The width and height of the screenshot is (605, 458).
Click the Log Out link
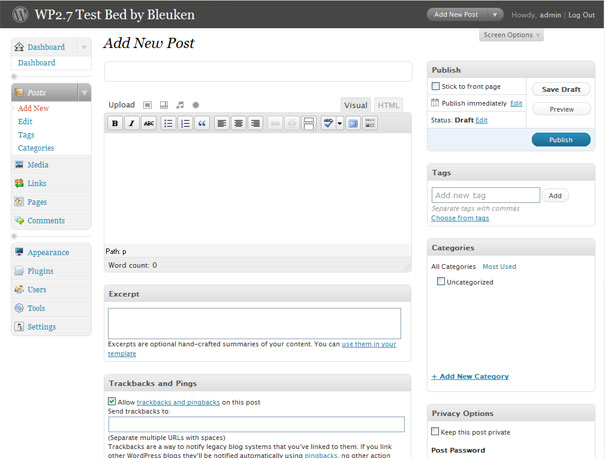click(581, 15)
